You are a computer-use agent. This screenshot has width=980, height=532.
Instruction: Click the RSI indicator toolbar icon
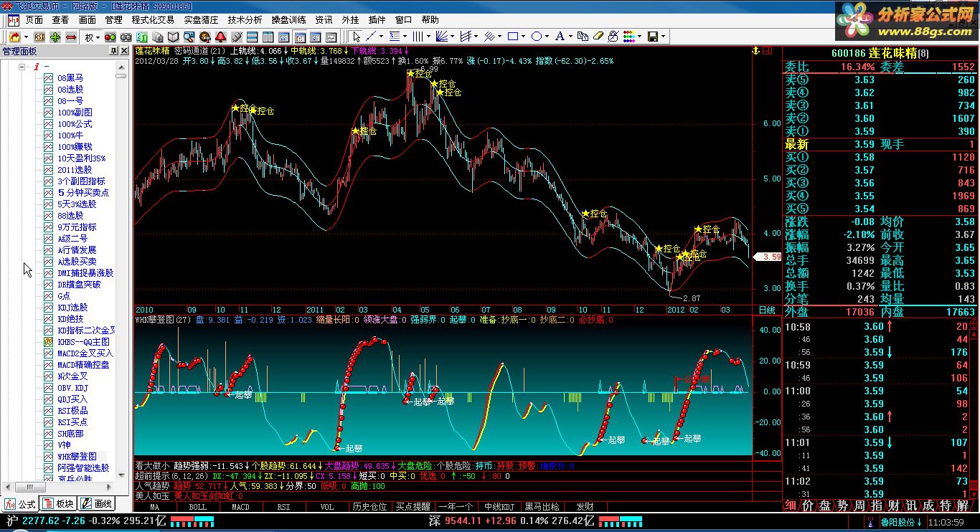(39, 37)
